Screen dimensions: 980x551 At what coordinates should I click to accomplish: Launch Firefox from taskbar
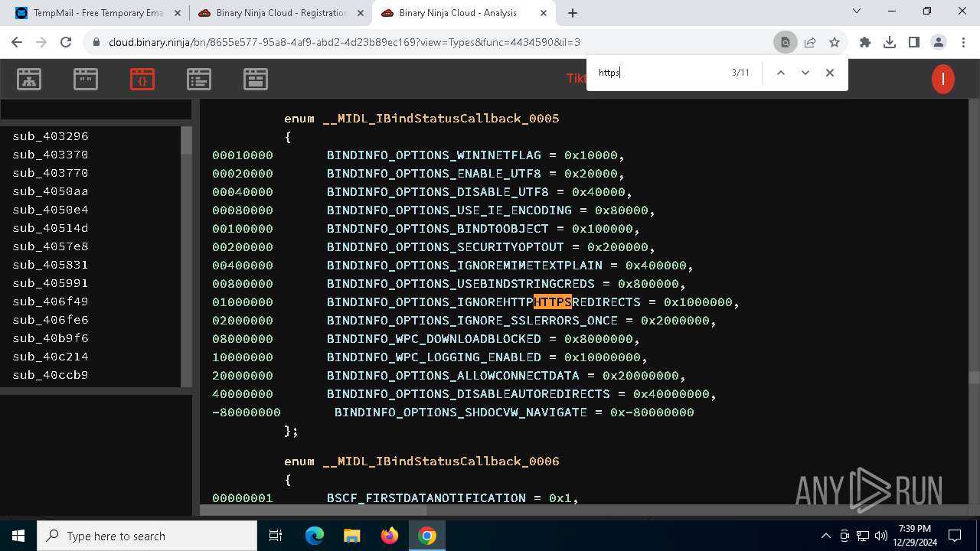(390, 536)
